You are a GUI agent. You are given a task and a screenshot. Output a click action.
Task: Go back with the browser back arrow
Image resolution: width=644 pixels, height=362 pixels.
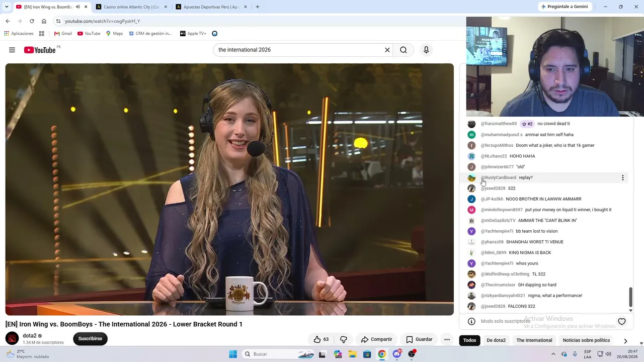pos(8,21)
